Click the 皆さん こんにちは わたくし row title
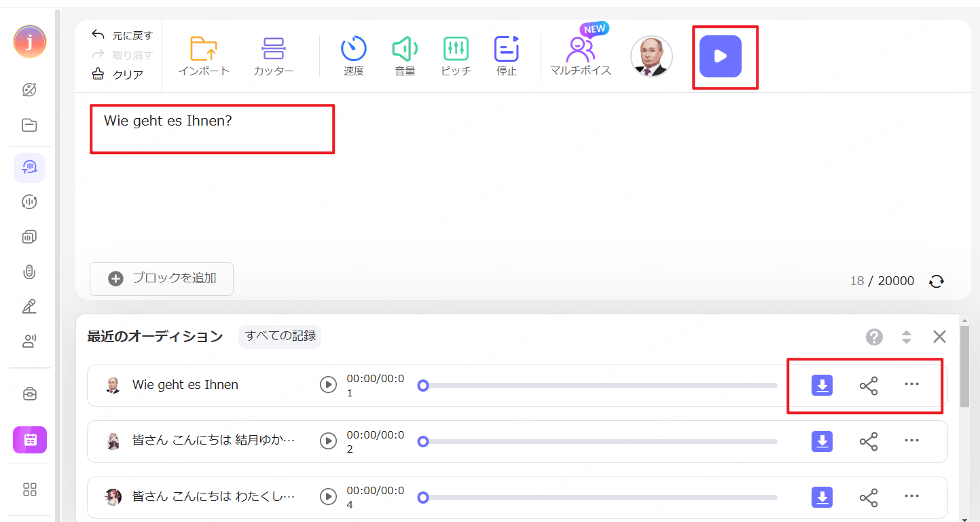 [213, 497]
